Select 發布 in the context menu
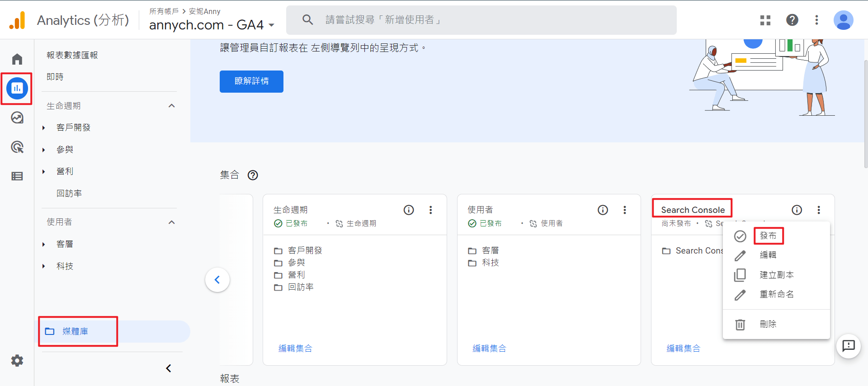Screen dimensions: 868x386 click(776, 236)
